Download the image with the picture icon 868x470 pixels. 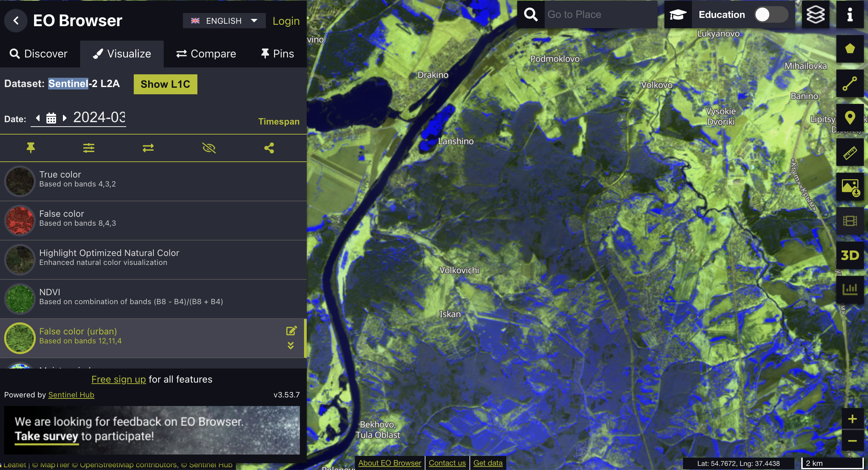pos(850,186)
